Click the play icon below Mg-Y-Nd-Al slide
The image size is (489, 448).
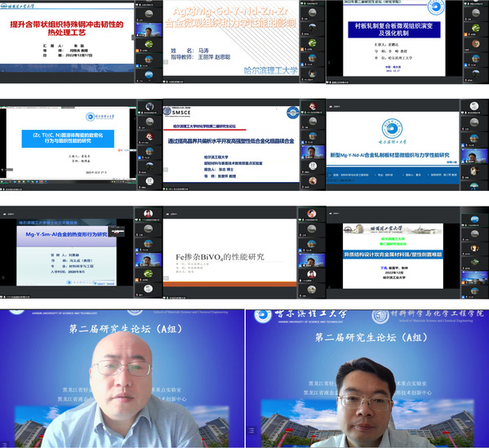tap(330, 175)
